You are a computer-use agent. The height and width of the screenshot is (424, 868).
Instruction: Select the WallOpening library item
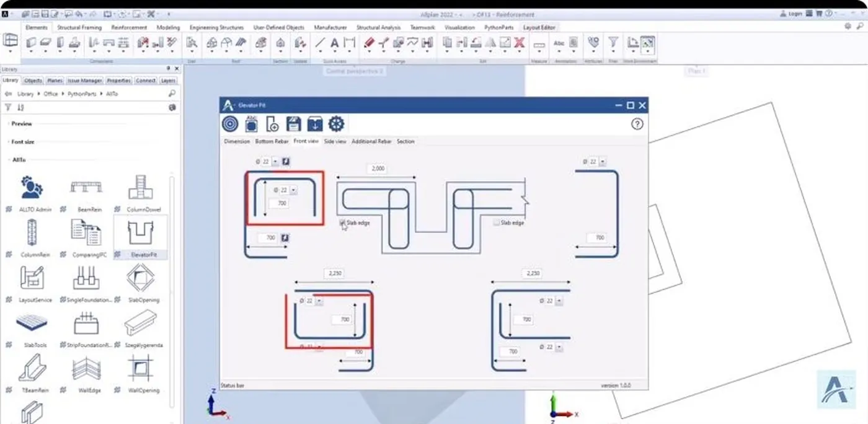point(140,374)
